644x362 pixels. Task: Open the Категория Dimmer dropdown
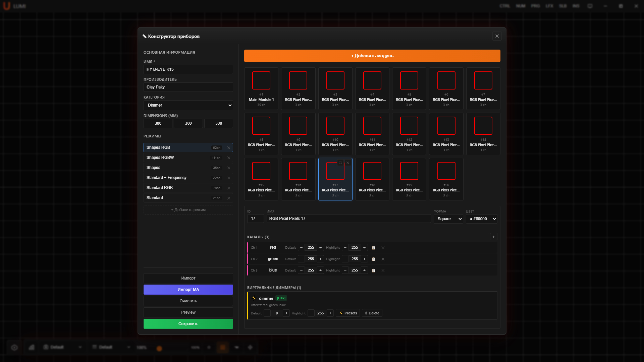tap(188, 105)
